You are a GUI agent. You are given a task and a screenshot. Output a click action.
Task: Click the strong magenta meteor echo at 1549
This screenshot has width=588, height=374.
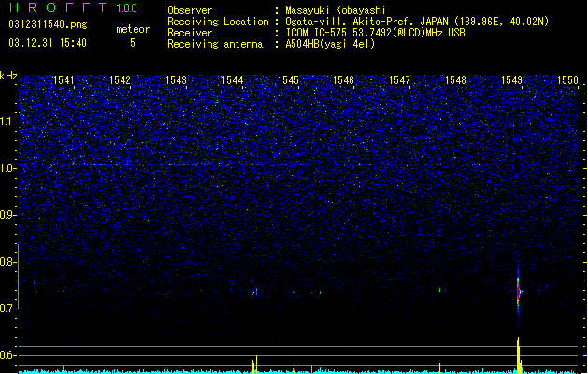519,291
